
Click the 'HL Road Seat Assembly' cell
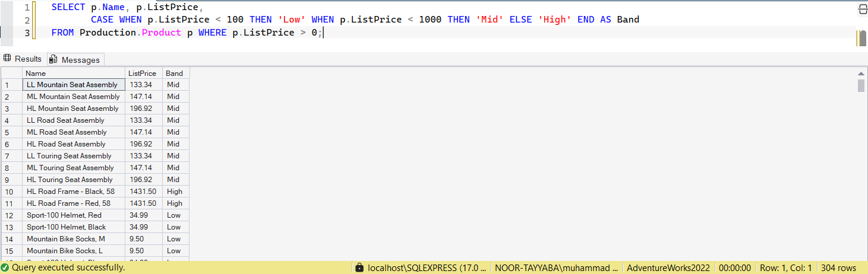74,144
